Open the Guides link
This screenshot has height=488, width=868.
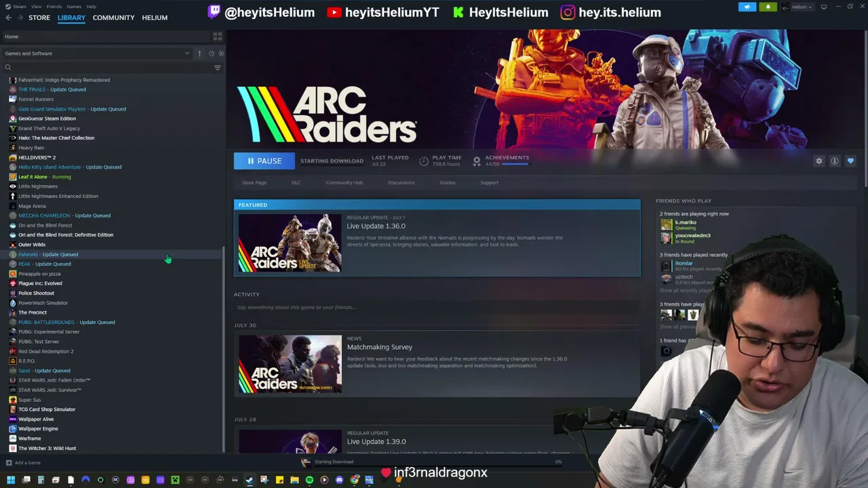pyautogui.click(x=448, y=183)
